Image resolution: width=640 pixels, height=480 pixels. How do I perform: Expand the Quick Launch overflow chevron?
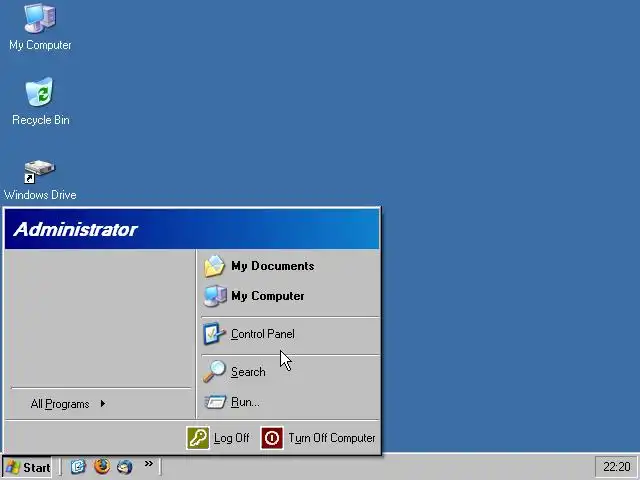(149, 463)
